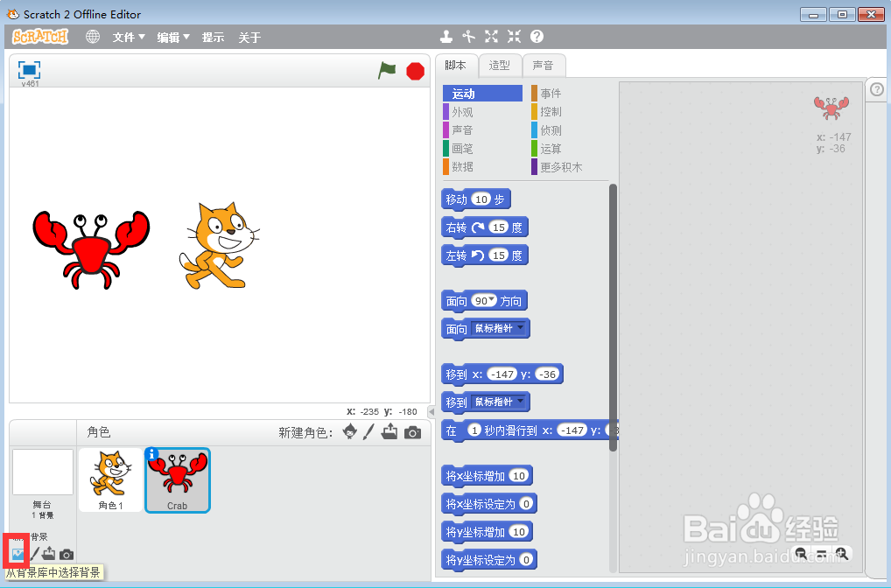Select the Crab sprite thumbnail
Viewport: 891px width, 588px height.
pos(178,479)
